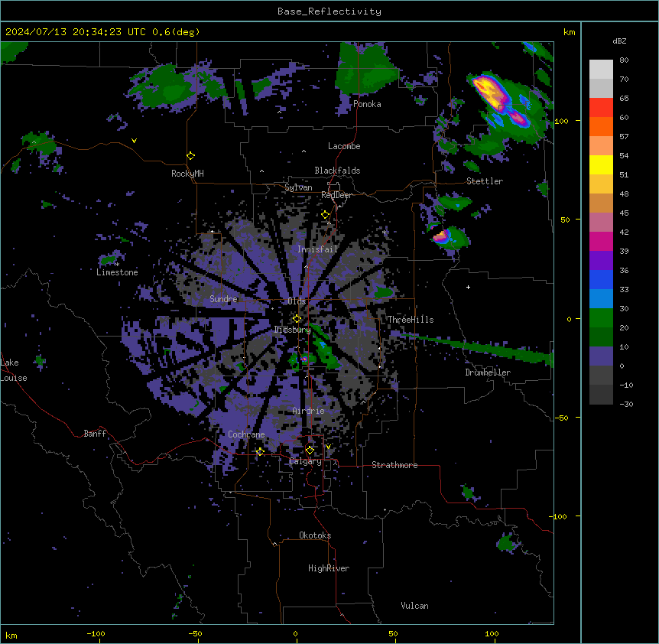Select the yellow diamond marker at Olds
The height and width of the screenshot is (644, 659).
297,319
